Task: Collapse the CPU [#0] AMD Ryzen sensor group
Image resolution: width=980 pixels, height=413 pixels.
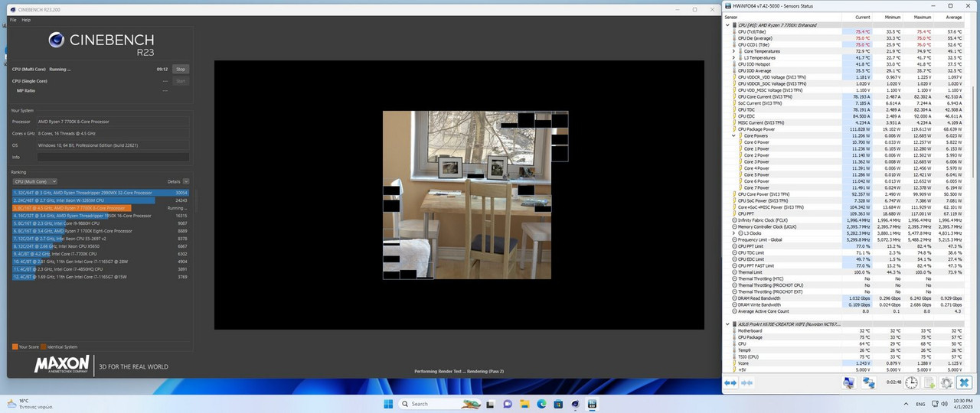Action: 727,25
